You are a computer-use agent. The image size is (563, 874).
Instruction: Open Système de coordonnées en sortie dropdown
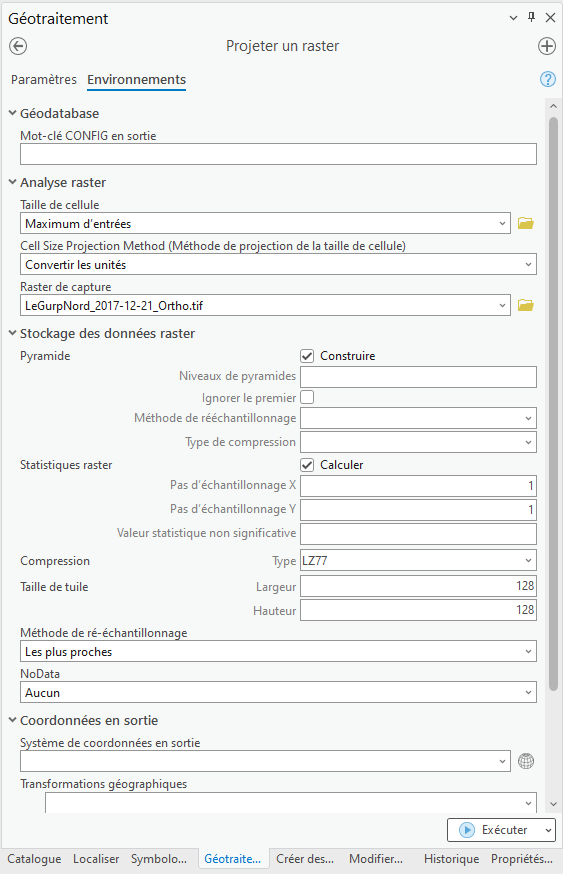tap(502, 761)
